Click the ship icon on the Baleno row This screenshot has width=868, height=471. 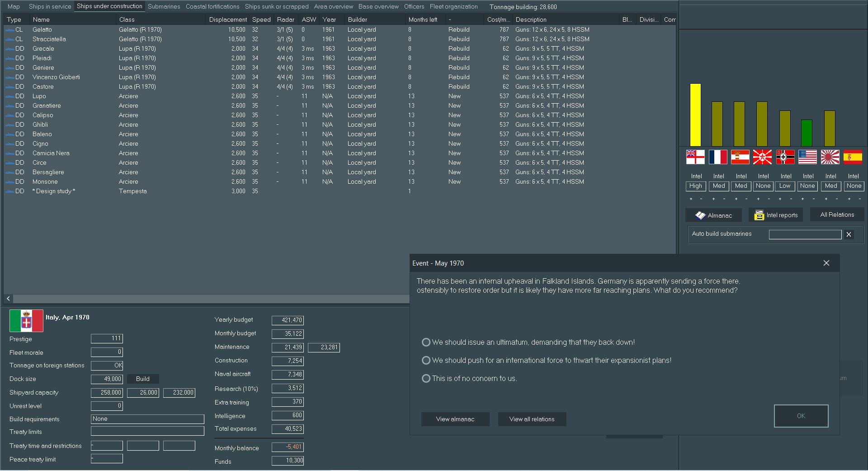(9, 134)
